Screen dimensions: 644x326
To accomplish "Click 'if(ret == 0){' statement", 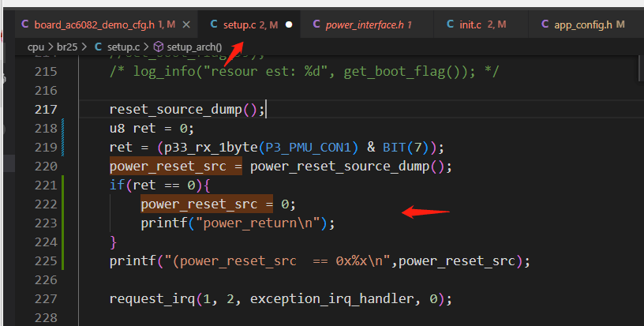I will (159, 185).
